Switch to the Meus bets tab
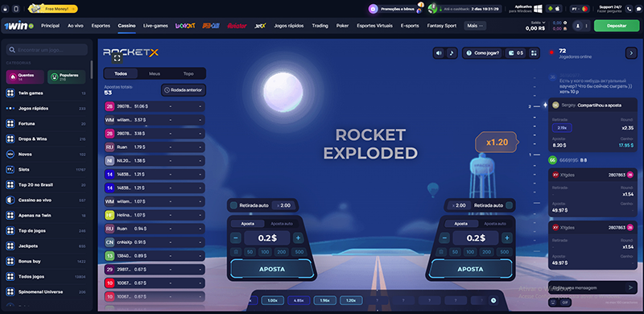Viewport: 644px width, 314px height. [x=155, y=73]
